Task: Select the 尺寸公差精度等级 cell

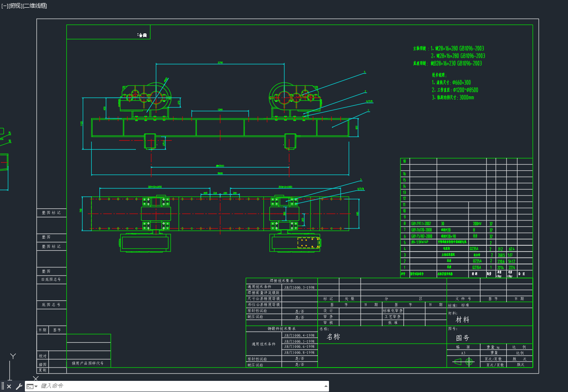Action: (264, 299)
